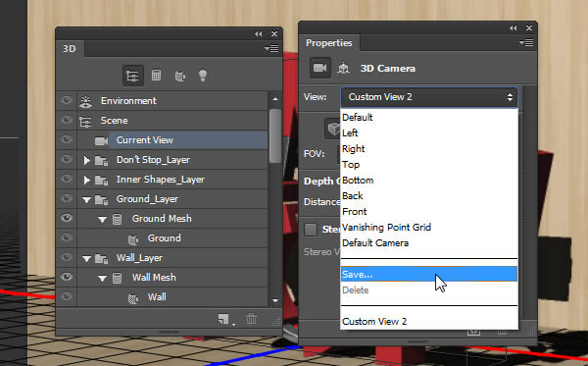Screen dimensions: 588x366
Task: Choose Top view from list
Action: tap(429, 165)
